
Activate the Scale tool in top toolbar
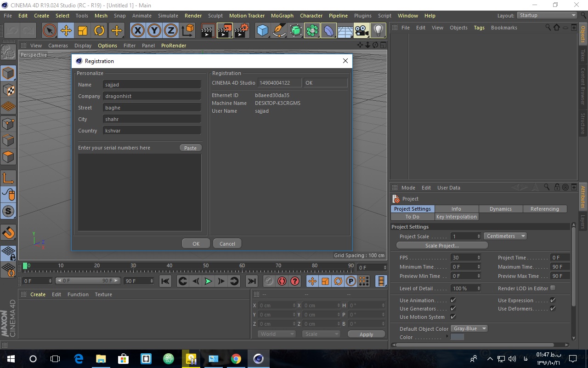(83, 31)
